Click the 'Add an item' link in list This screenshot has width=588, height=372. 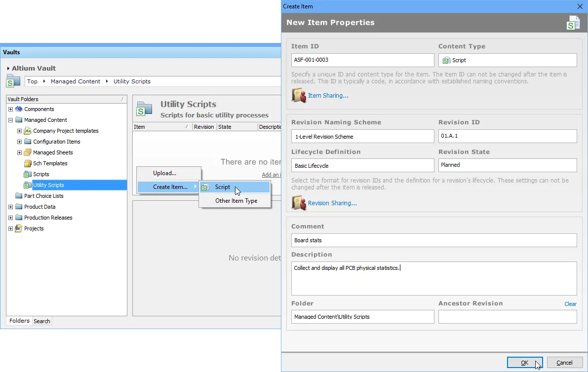271,175
